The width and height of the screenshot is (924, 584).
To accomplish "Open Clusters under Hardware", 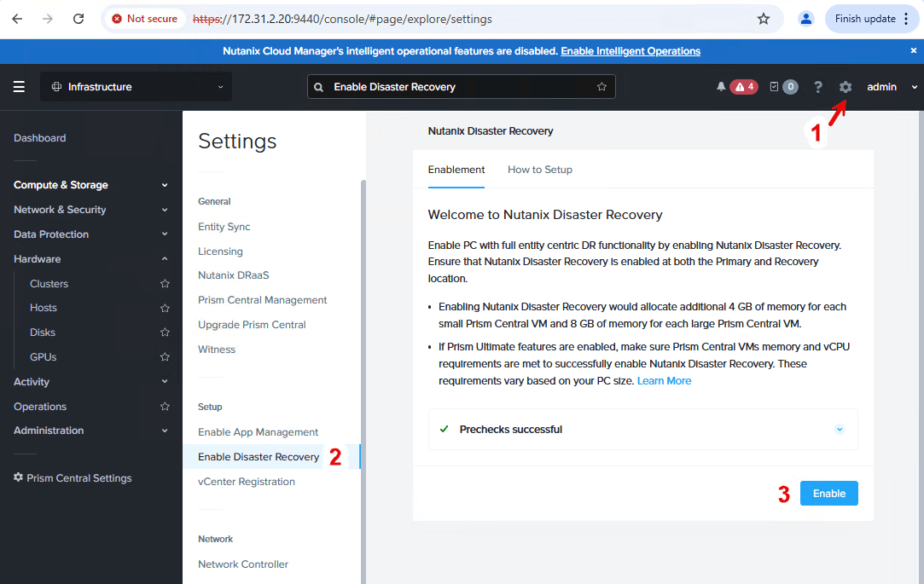I will tap(49, 284).
